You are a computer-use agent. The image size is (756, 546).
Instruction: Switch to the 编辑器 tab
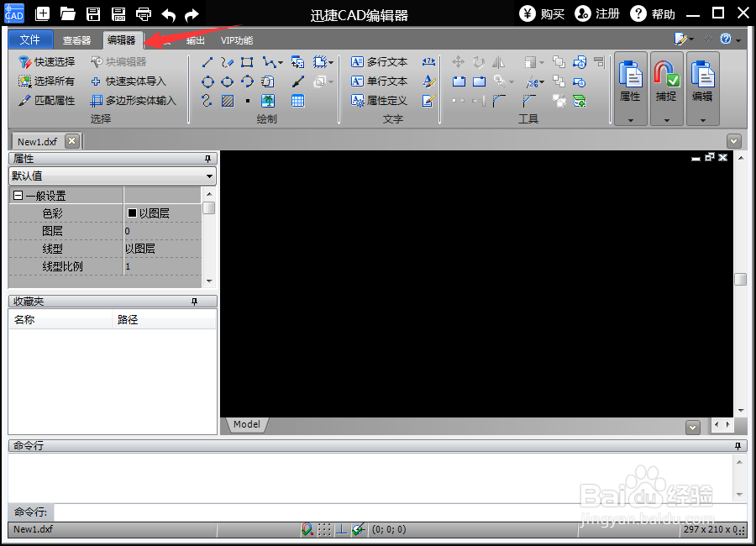pos(122,40)
